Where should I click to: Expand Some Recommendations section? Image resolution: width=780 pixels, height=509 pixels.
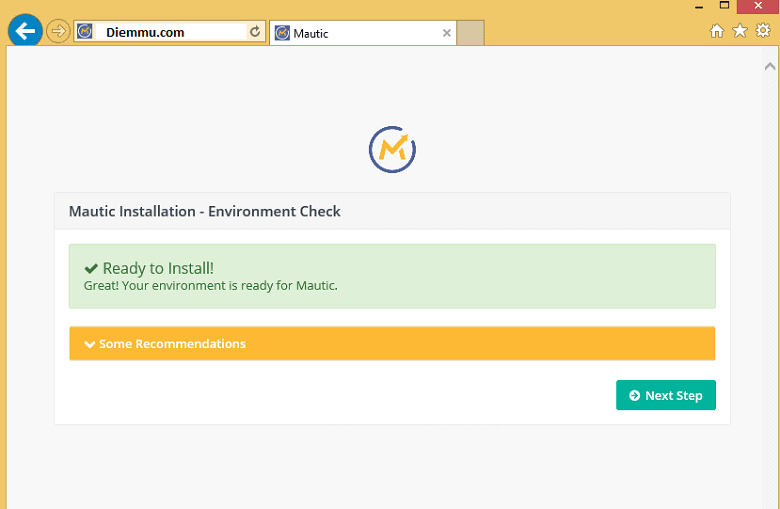[392, 343]
